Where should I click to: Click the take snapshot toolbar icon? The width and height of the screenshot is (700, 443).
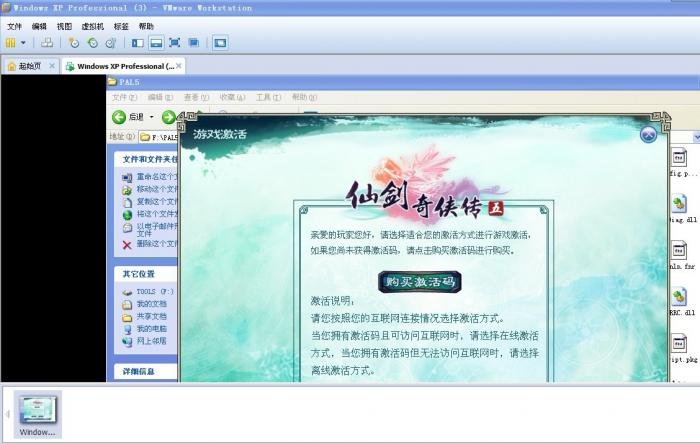tap(74, 43)
